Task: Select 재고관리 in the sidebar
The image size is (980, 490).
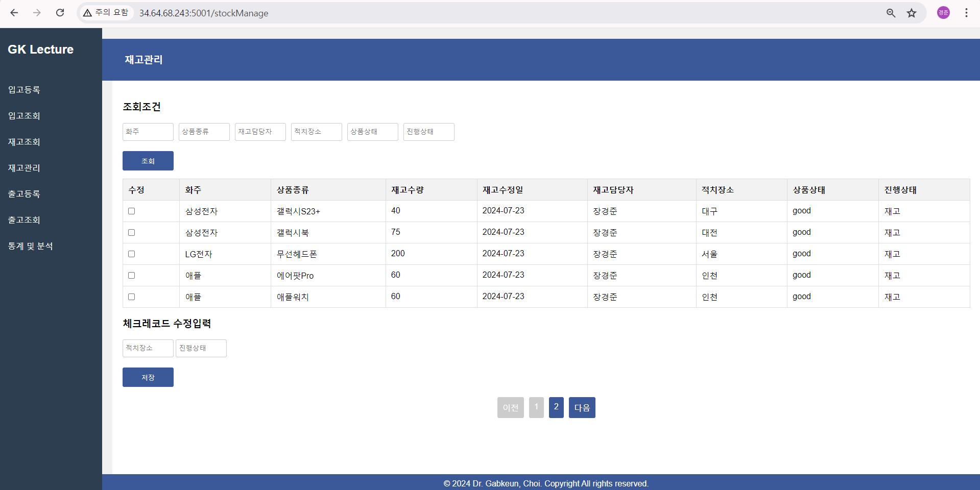Action: [x=24, y=168]
